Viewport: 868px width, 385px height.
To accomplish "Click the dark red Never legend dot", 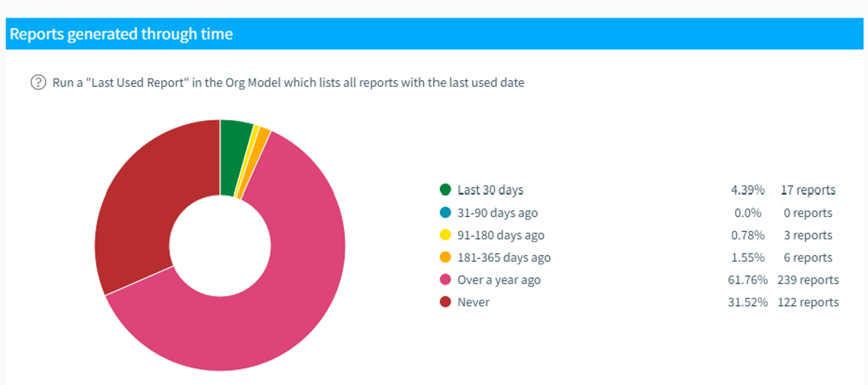I will [x=445, y=302].
